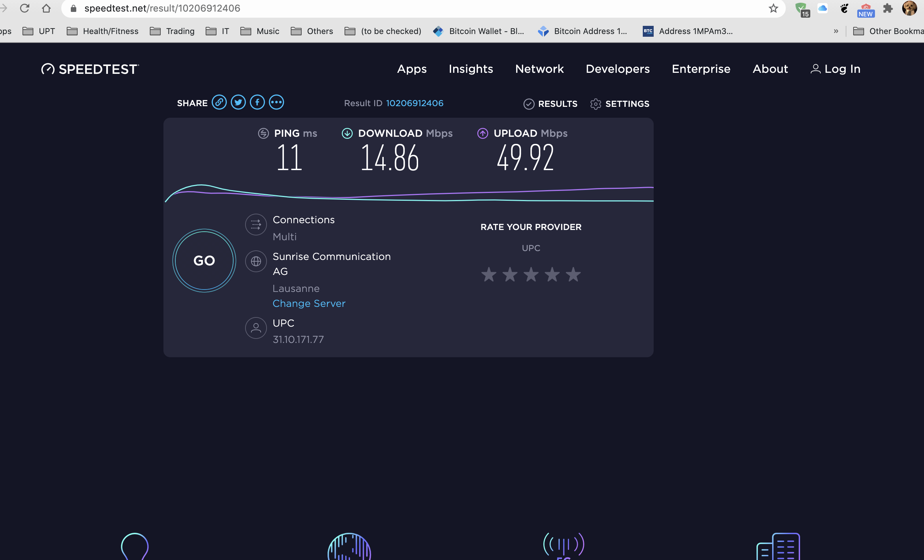
Task: Share result on Twitter
Action: (238, 102)
